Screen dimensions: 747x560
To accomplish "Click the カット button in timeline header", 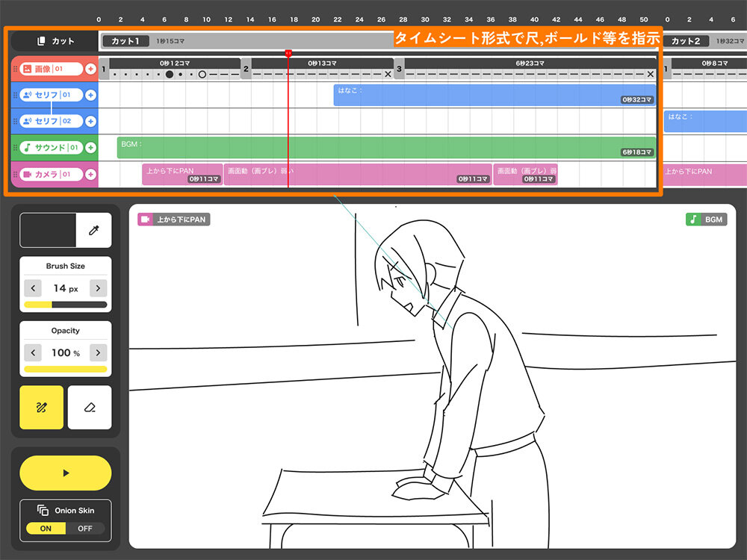I will pos(55,41).
